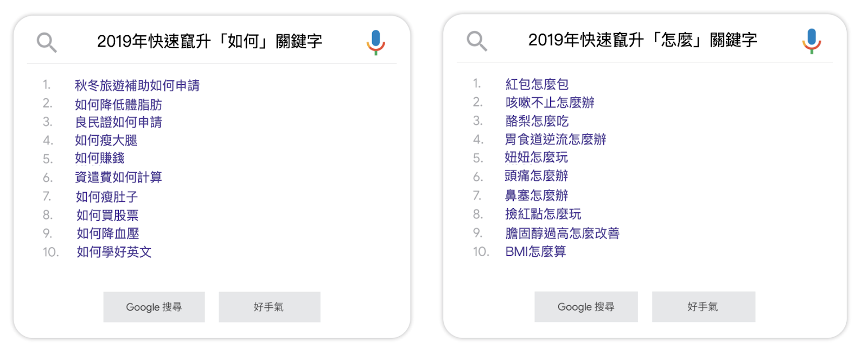The height and width of the screenshot is (354, 868).
Task: Open the 良民證如何申請 link
Action: pyautogui.click(x=118, y=122)
